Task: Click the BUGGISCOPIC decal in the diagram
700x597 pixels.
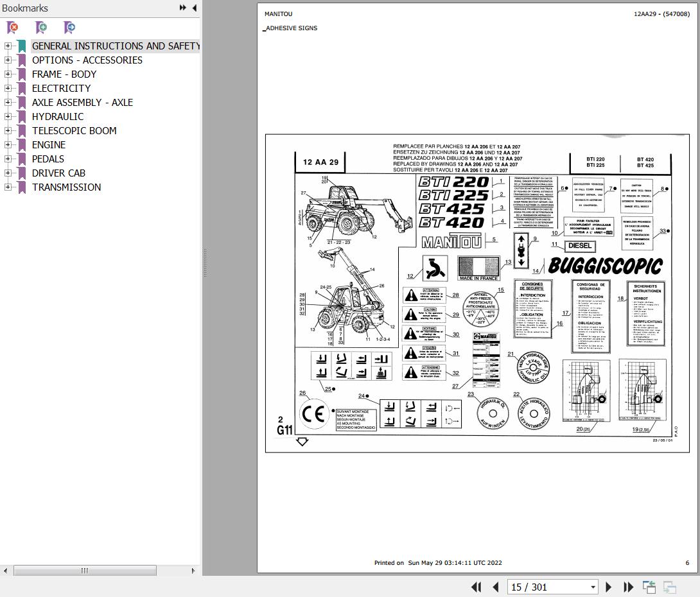Action: pyautogui.click(x=606, y=266)
